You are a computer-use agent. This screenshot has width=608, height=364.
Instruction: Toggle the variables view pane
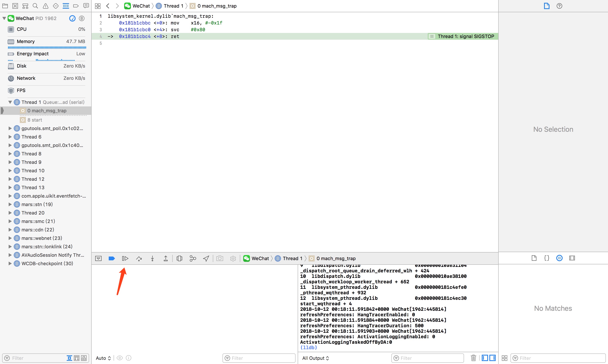(485, 358)
